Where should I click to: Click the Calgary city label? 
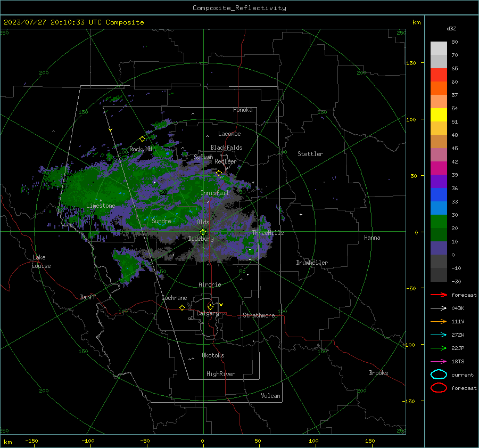208,313
